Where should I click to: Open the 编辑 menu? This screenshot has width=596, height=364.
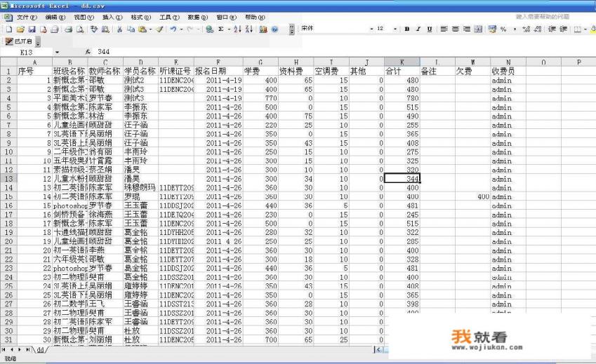pyautogui.click(x=55, y=18)
